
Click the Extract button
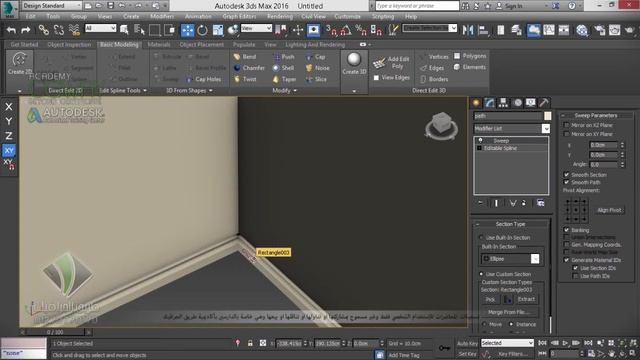coord(526,299)
